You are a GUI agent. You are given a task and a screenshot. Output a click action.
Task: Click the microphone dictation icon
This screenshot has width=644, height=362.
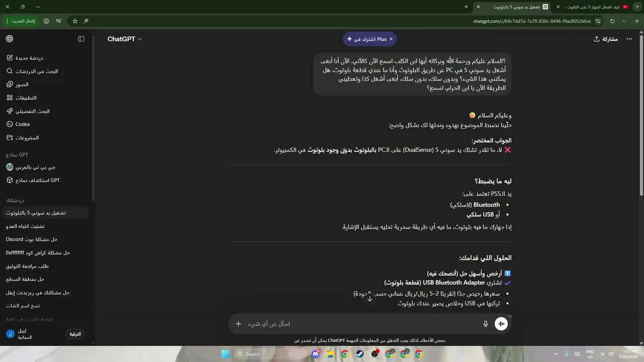point(486,324)
